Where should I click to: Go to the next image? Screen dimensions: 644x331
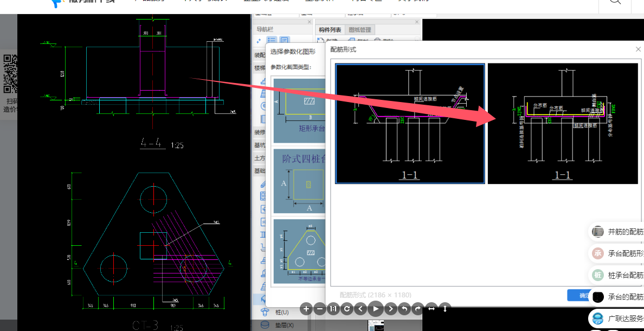point(390,309)
